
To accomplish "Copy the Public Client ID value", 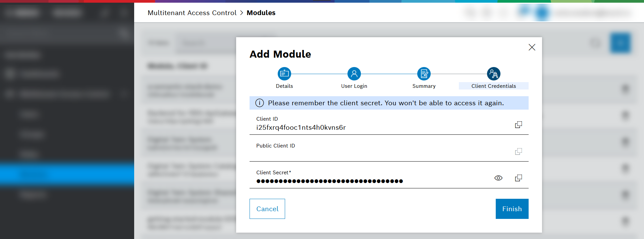I will click(x=519, y=152).
